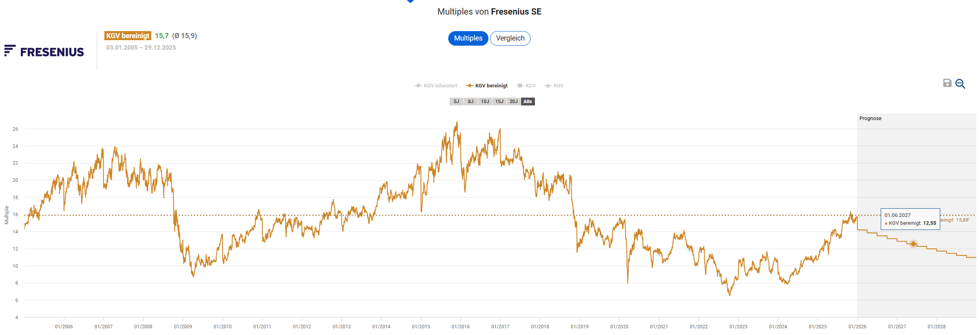Toggle the KGV bereinigt legend series
Image resolution: width=980 pixels, height=335 pixels.
[x=487, y=86]
